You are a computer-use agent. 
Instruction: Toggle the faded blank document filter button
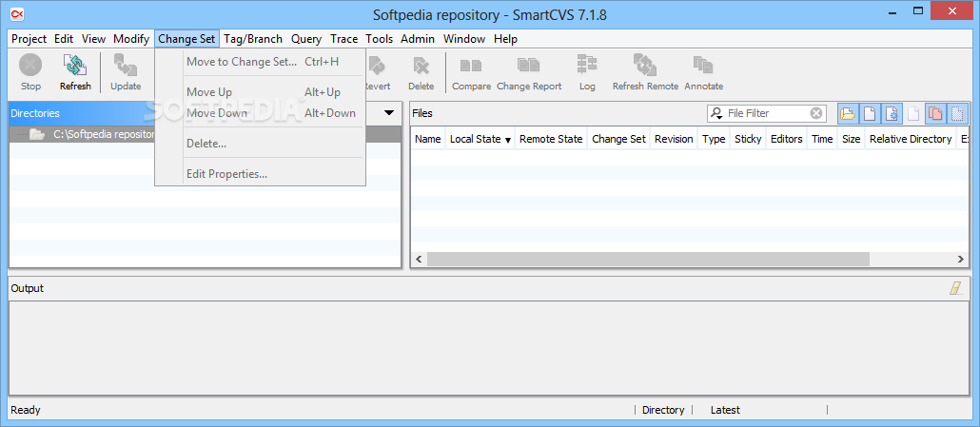tap(913, 113)
